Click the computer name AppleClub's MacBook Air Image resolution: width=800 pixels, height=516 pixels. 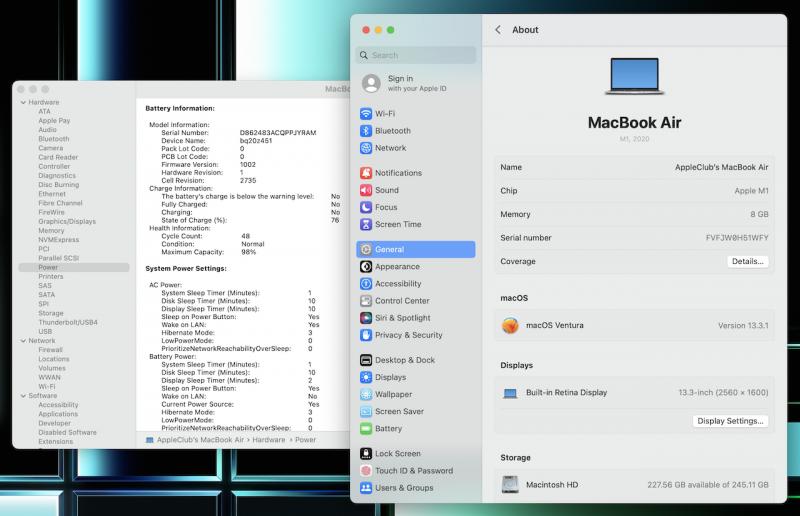(x=721, y=167)
